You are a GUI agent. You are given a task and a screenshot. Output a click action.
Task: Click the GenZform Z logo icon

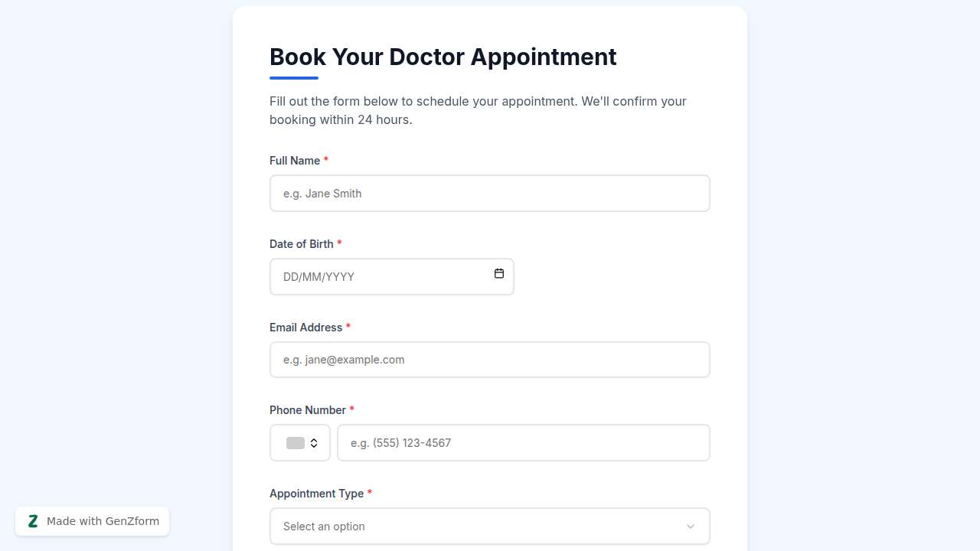coord(33,520)
